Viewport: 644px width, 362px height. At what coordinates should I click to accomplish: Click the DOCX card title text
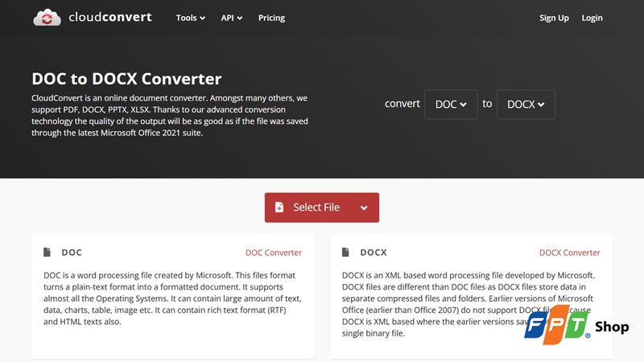374,253
